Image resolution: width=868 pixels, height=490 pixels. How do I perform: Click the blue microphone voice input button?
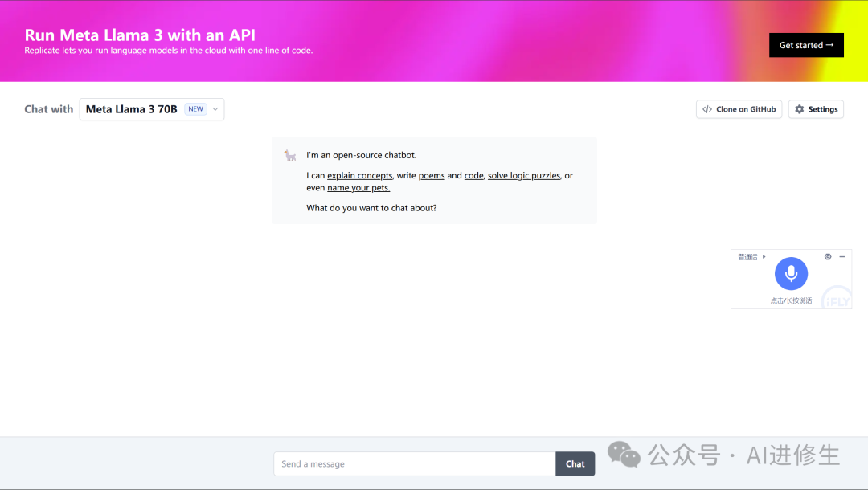(791, 273)
